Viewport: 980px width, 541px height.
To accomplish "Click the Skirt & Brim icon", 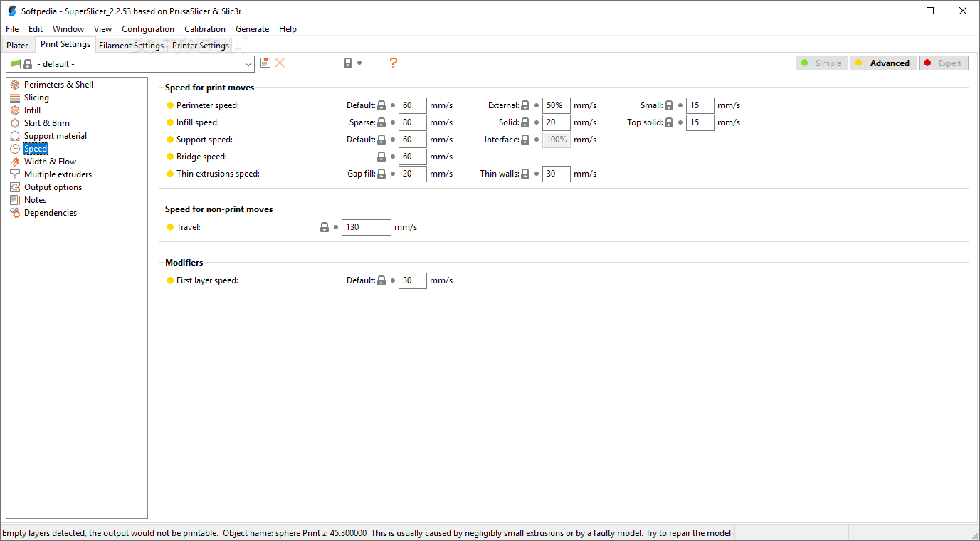I will (15, 123).
